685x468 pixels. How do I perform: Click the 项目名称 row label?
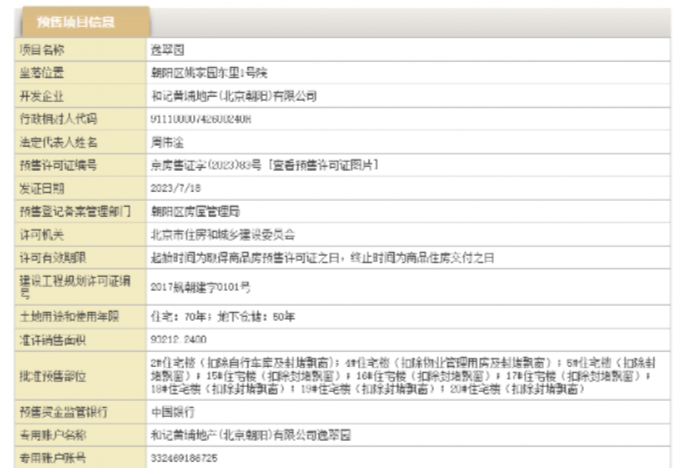(x=44, y=48)
